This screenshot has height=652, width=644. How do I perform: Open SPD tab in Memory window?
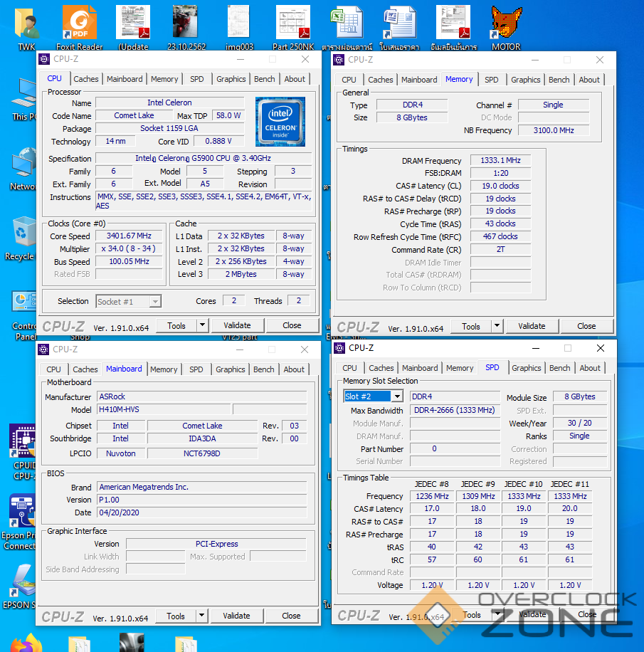[x=492, y=80]
